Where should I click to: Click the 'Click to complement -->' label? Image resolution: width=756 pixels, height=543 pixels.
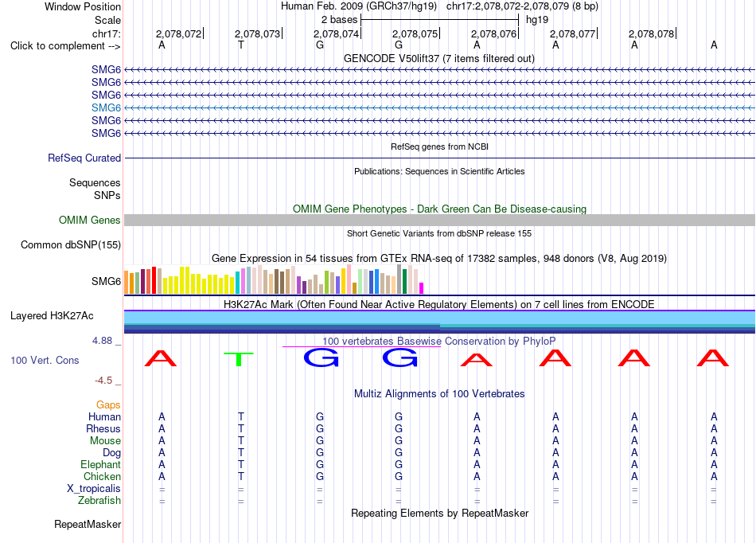tap(65, 46)
